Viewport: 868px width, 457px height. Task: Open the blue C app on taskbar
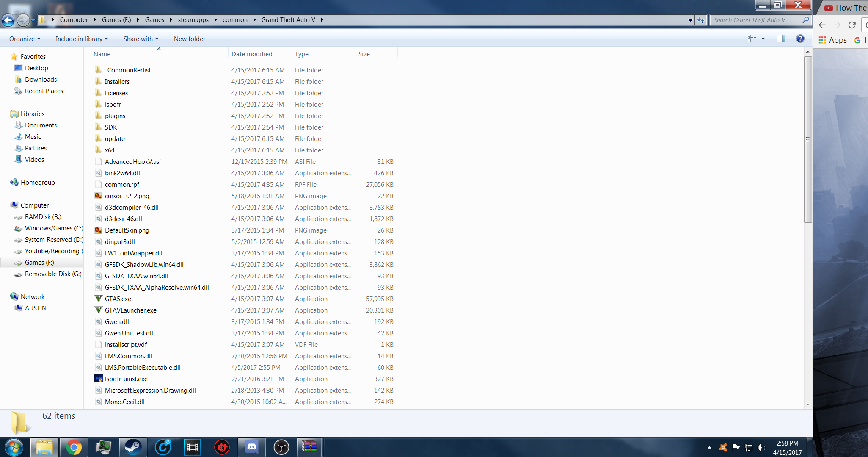point(163,447)
